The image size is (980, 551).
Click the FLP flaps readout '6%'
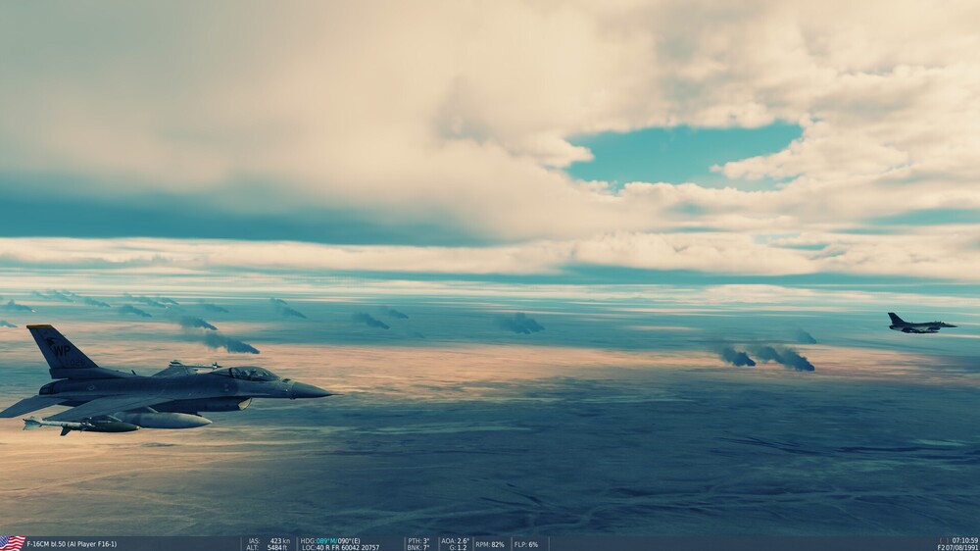(x=532, y=544)
